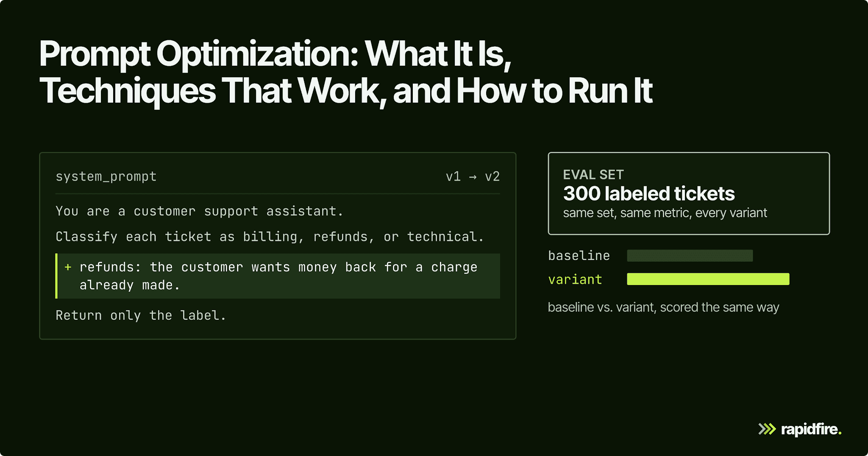Click the caption 'baseline vs. variant, scored the same way'
Viewport: 868px width, 456px height.
(x=663, y=307)
